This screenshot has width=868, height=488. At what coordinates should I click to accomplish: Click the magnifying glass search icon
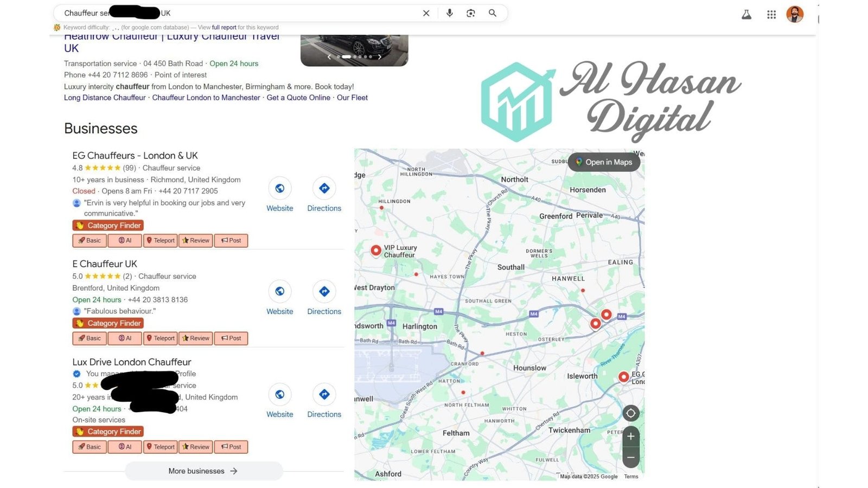(492, 13)
